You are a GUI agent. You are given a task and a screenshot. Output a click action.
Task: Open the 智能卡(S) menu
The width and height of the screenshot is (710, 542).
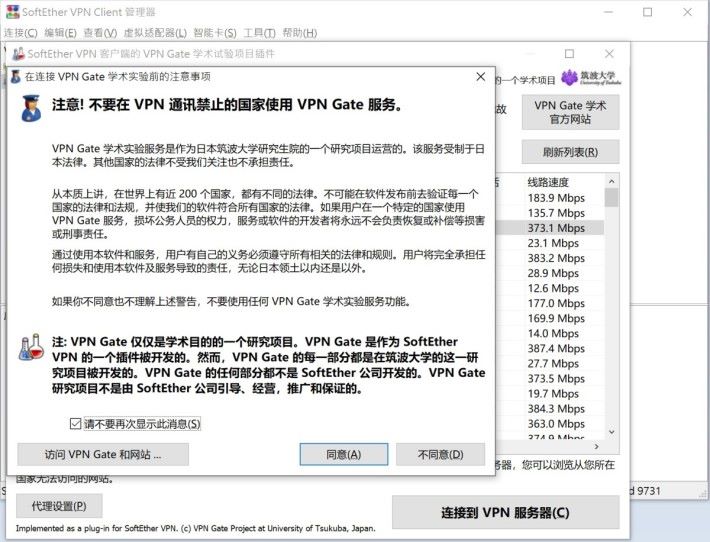pyautogui.click(x=215, y=33)
